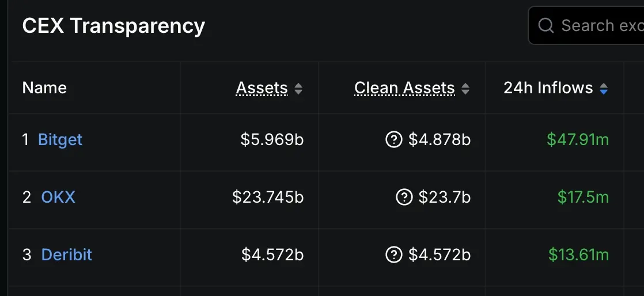
Task: Open the Deribit exchange link
Action: coord(66,255)
